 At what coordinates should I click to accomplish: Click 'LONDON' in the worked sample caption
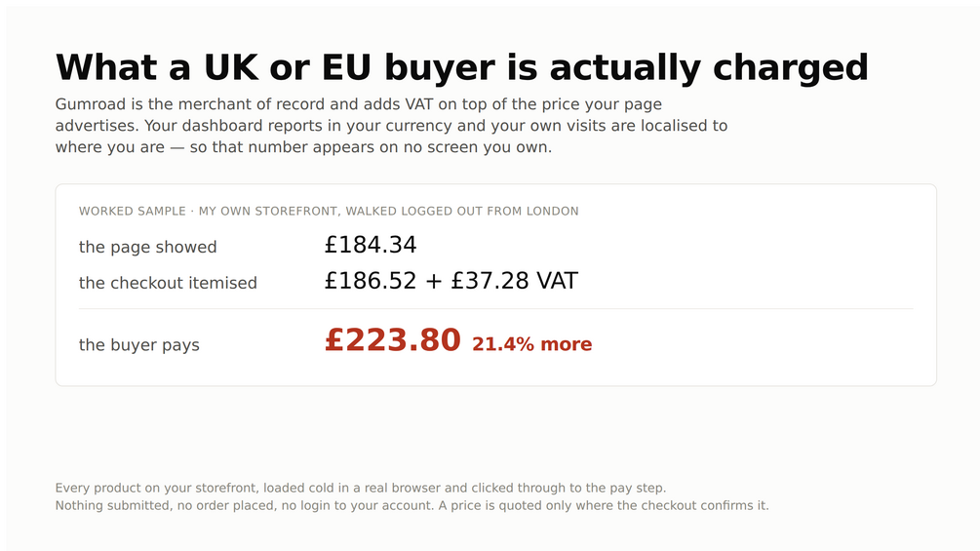tap(553, 212)
